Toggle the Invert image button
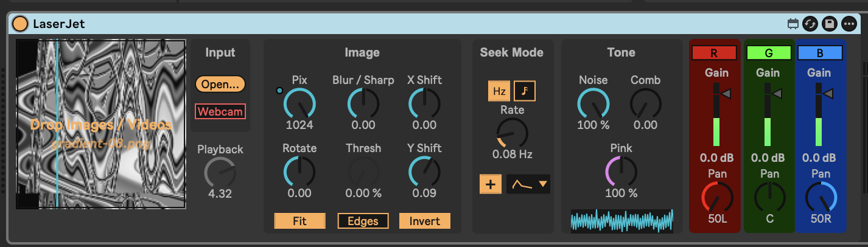Image resolution: width=868 pixels, height=247 pixels. (x=424, y=221)
